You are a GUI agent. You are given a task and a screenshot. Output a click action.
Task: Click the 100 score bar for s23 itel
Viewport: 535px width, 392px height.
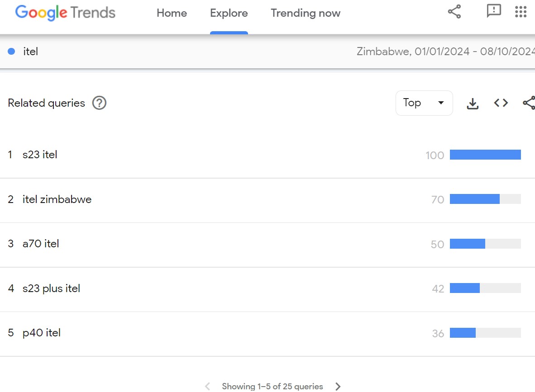[485, 155]
